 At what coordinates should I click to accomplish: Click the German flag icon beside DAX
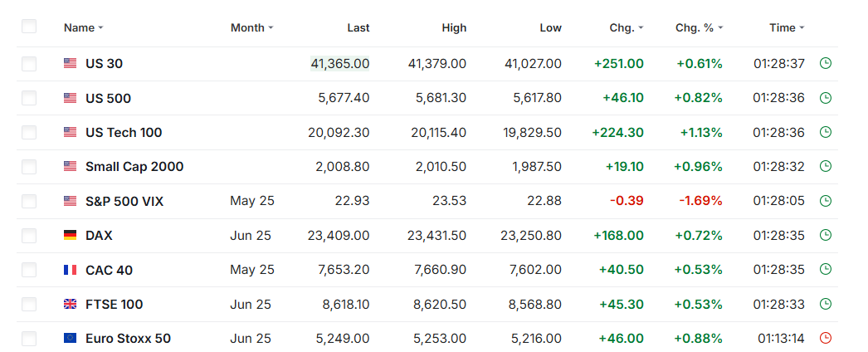coord(71,235)
